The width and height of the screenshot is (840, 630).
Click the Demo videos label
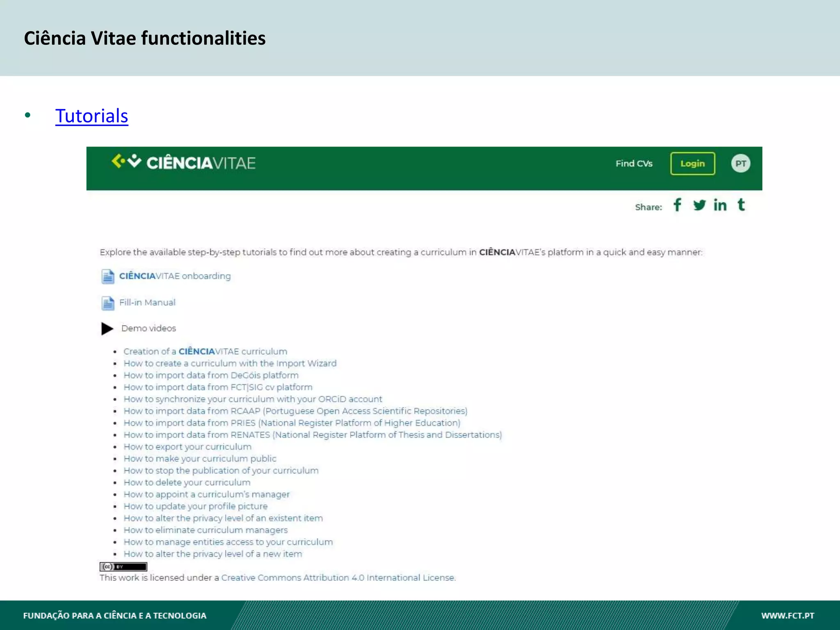coord(148,329)
